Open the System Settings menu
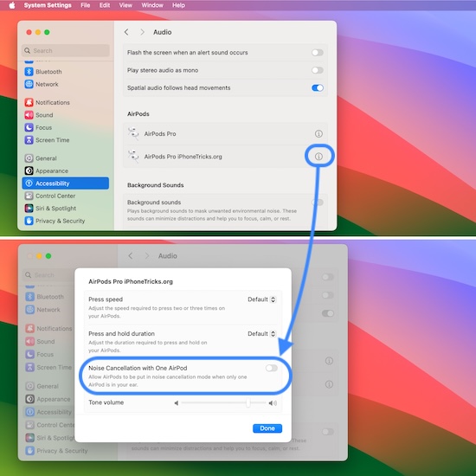Screen dimensions: 476x476 [x=48, y=5]
